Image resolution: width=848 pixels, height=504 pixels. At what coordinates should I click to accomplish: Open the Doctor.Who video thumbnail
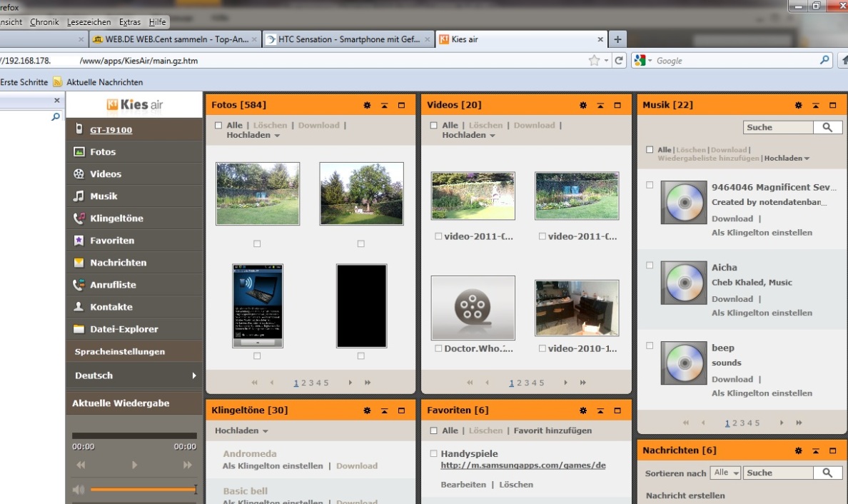(473, 308)
